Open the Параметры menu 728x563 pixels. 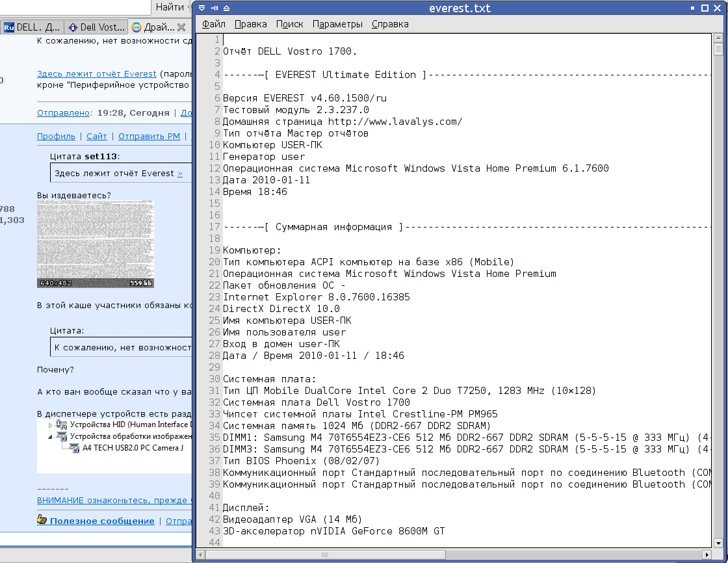337,24
